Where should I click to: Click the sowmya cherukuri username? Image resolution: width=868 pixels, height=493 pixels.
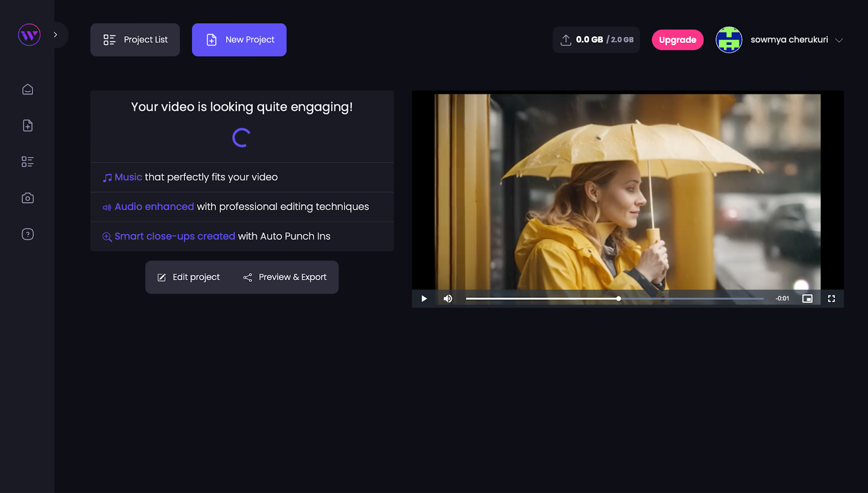789,40
